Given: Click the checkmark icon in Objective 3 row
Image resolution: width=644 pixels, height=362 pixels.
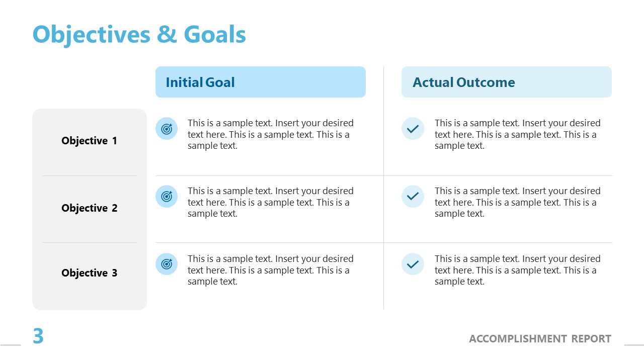Looking at the screenshot, I should coord(413,264).
